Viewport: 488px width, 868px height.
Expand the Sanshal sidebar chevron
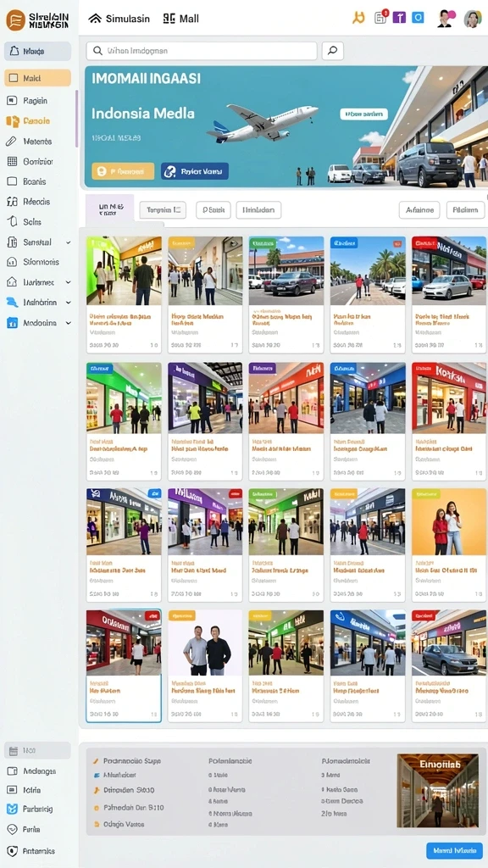coord(68,242)
